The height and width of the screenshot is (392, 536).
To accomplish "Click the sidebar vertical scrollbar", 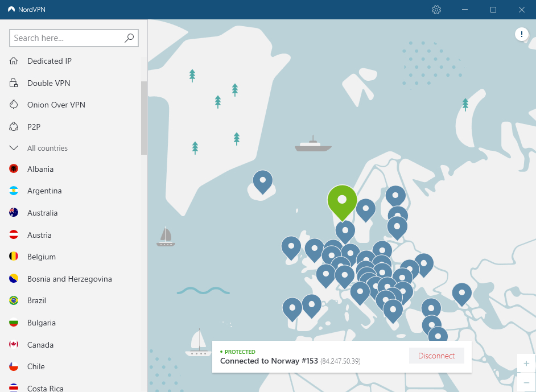I will [x=144, y=118].
